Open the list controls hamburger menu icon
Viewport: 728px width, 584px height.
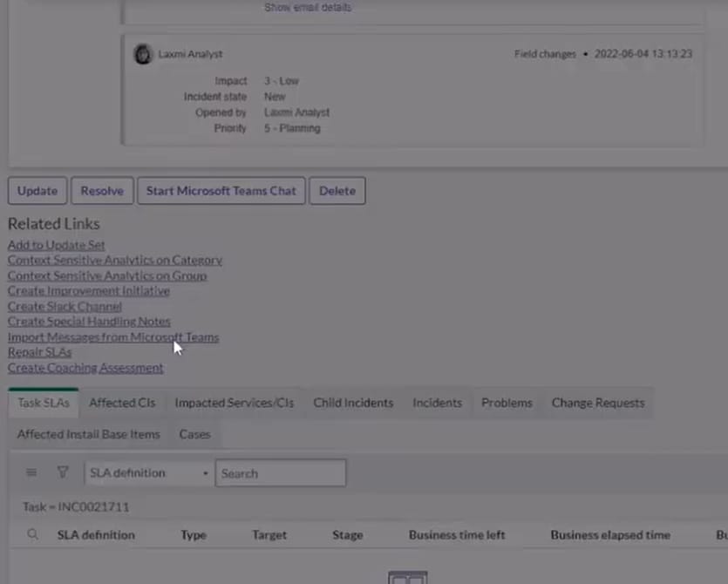(31, 472)
